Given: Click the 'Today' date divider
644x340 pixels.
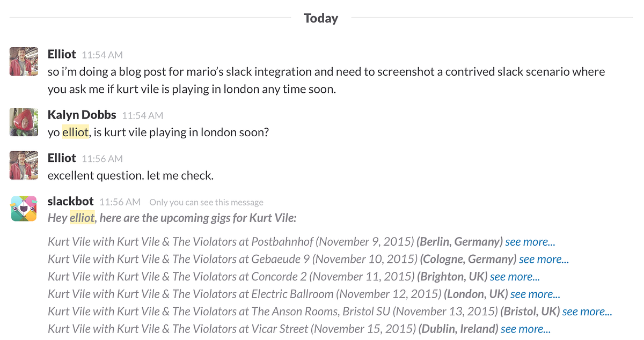Looking at the screenshot, I should [x=321, y=18].
